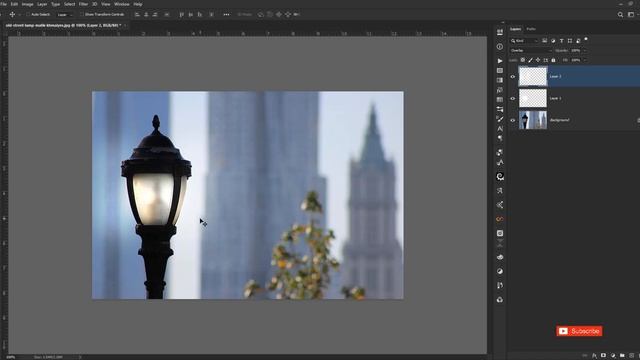Open the Overlay blend mode dropdown

click(x=530, y=51)
